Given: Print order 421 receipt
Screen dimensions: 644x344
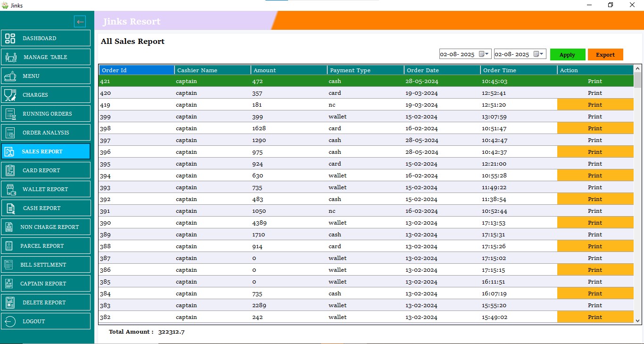Looking at the screenshot, I should pos(595,81).
